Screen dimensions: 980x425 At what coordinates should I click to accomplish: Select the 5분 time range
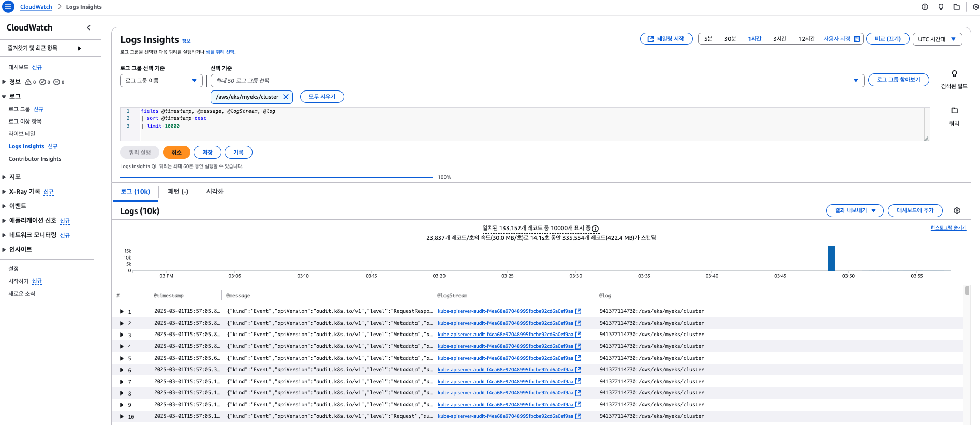[x=708, y=39]
